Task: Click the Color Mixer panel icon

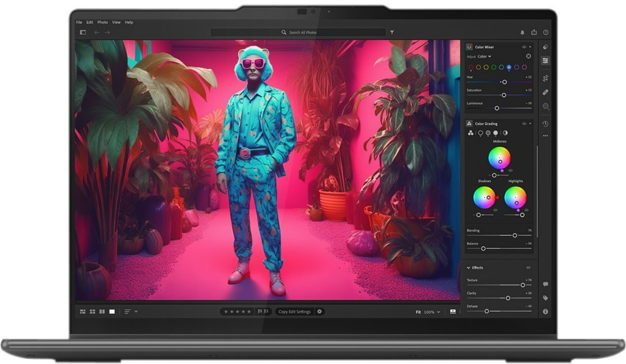Action: (x=469, y=47)
